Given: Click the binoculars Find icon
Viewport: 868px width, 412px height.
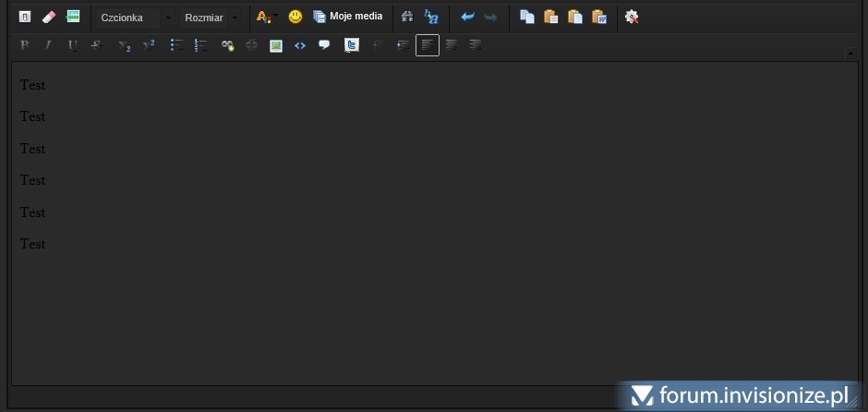Looking at the screenshot, I should (407, 17).
